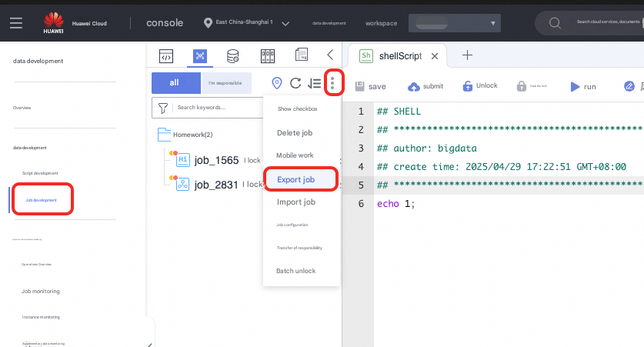Click the edit pencil toolbar icon
644x347 pixels.
(629, 86)
